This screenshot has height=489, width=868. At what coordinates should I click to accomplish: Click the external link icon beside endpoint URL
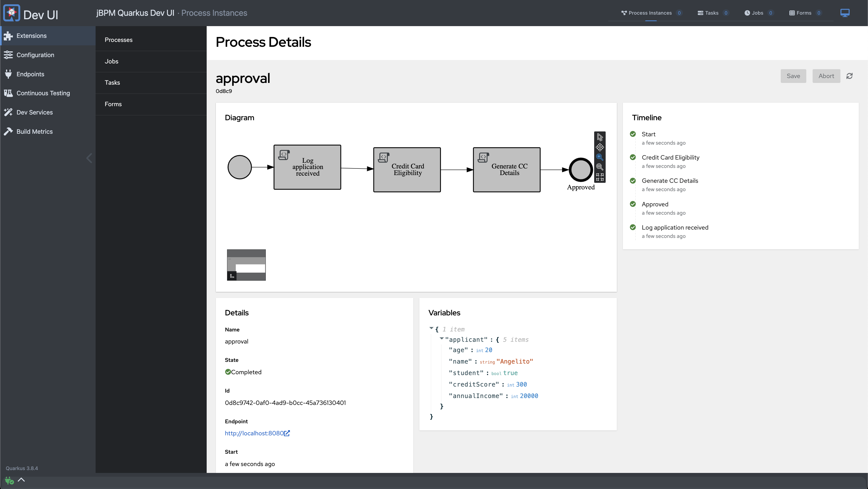(287, 433)
